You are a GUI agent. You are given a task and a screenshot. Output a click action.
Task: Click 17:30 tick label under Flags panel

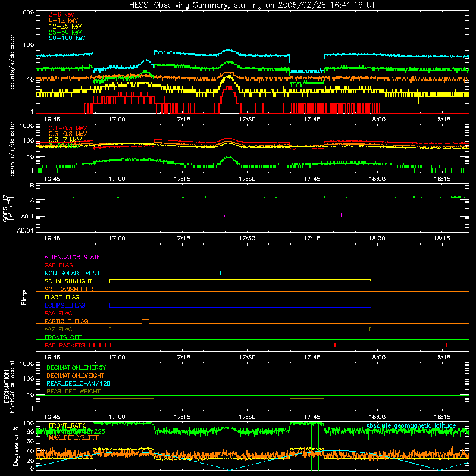(x=247, y=358)
